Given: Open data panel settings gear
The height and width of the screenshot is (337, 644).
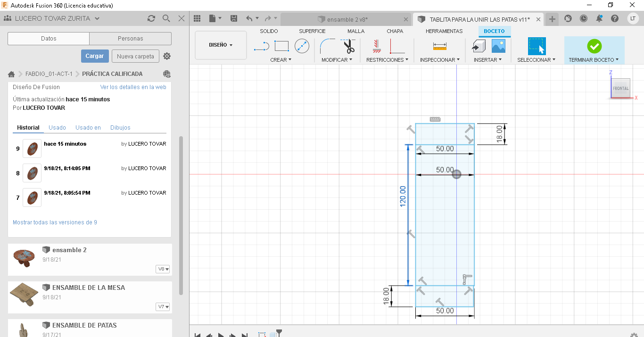Looking at the screenshot, I should 167,56.
